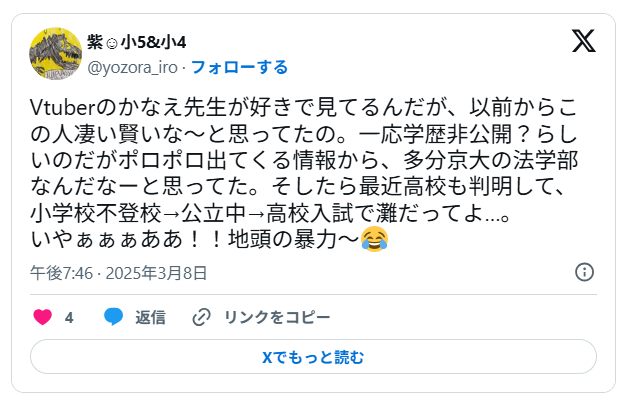
Task: Select リンクをコピー to copy the link
Action: [277, 317]
